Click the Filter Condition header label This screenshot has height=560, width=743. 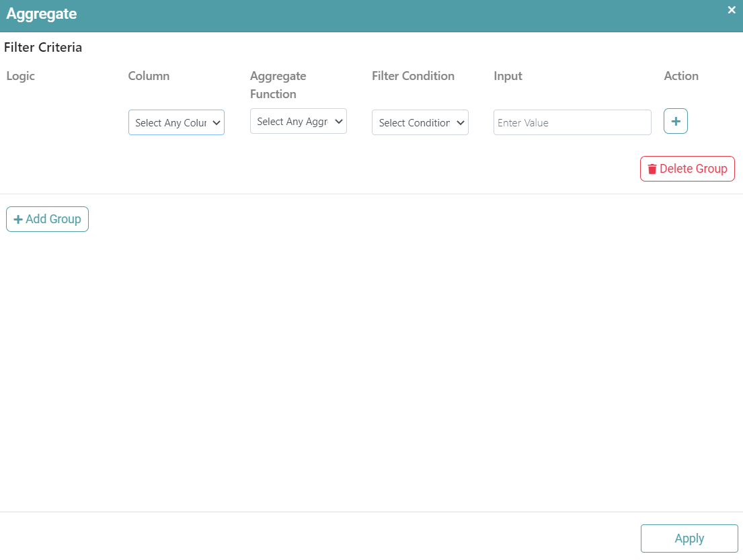[413, 76]
